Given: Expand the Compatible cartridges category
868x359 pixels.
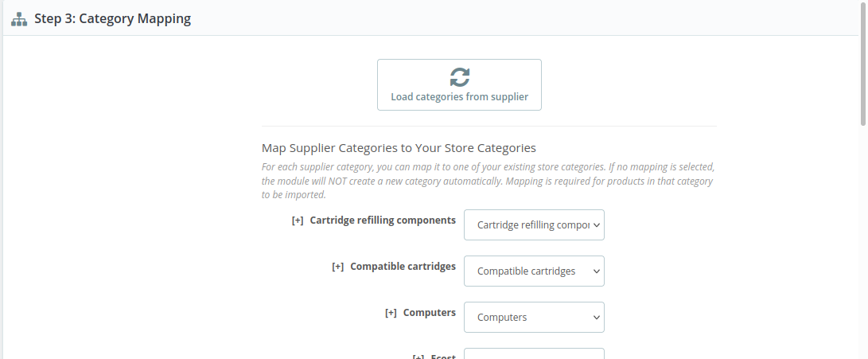Looking at the screenshot, I should (337, 267).
